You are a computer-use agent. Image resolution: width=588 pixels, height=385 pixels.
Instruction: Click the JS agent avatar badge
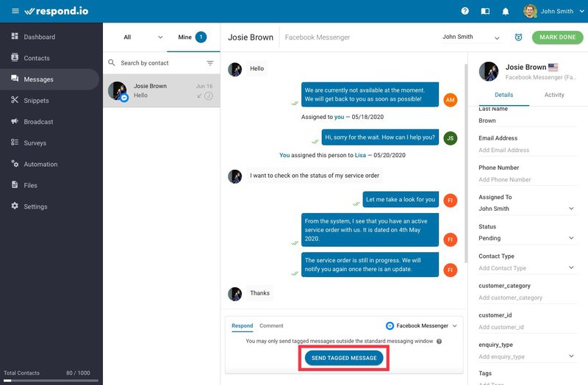pos(450,138)
